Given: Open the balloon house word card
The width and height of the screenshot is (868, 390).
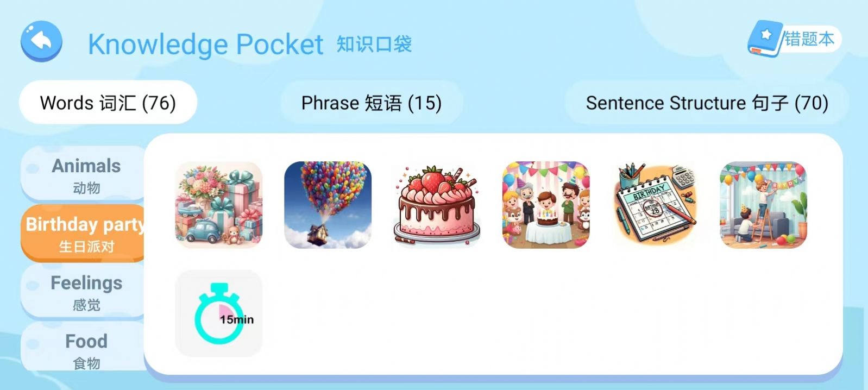Looking at the screenshot, I should pos(328,205).
